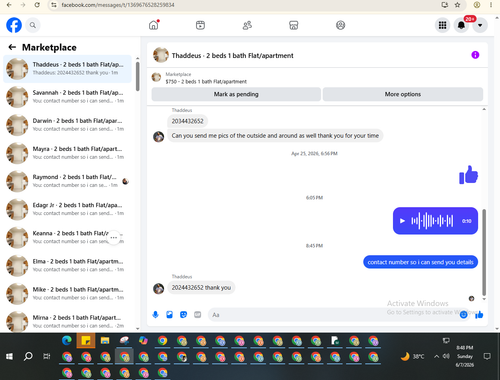Click Thaddeus avatar in conversation header
This screenshot has width=500, height=380.
[161, 55]
